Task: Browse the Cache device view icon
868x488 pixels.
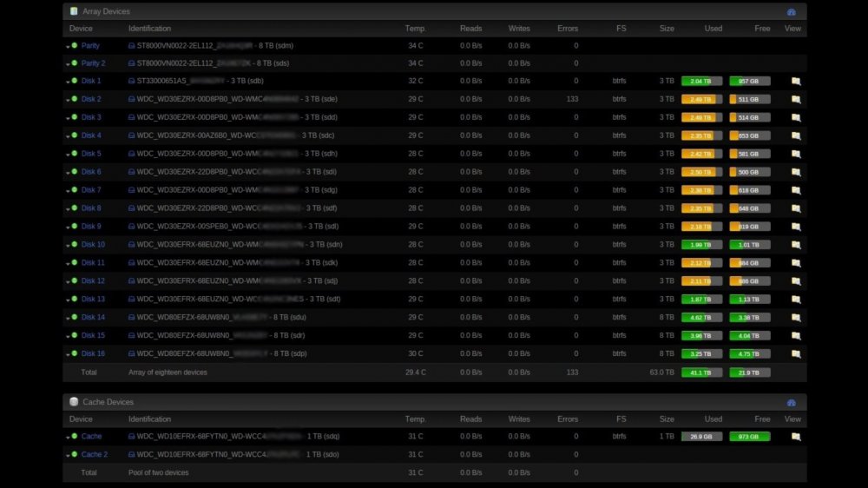Action: click(x=795, y=437)
